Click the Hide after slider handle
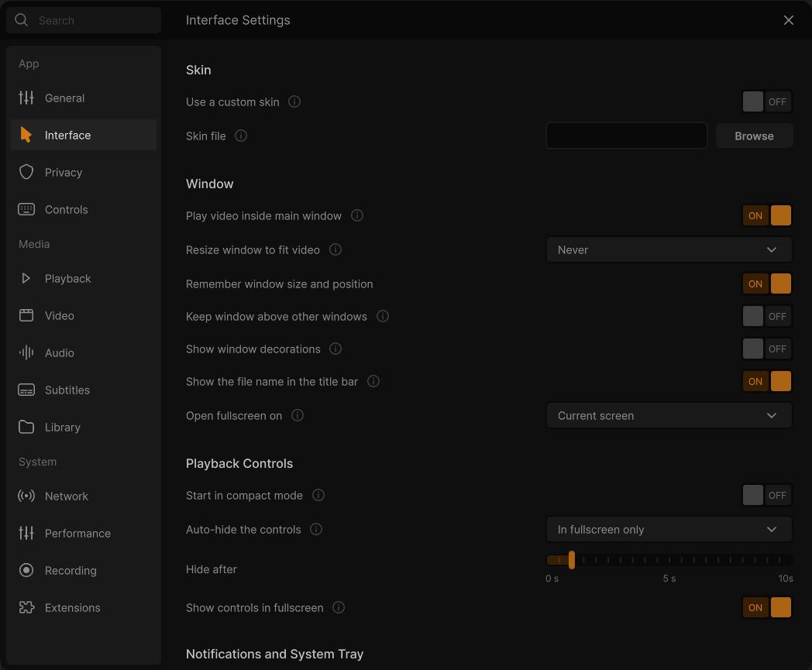 [571, 560]
